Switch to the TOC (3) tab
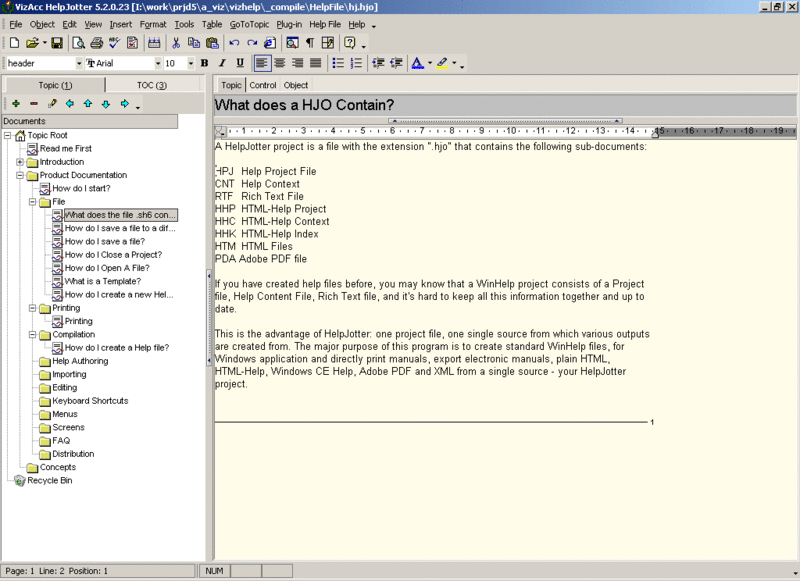Screen dimensions: 800x581 152,85
